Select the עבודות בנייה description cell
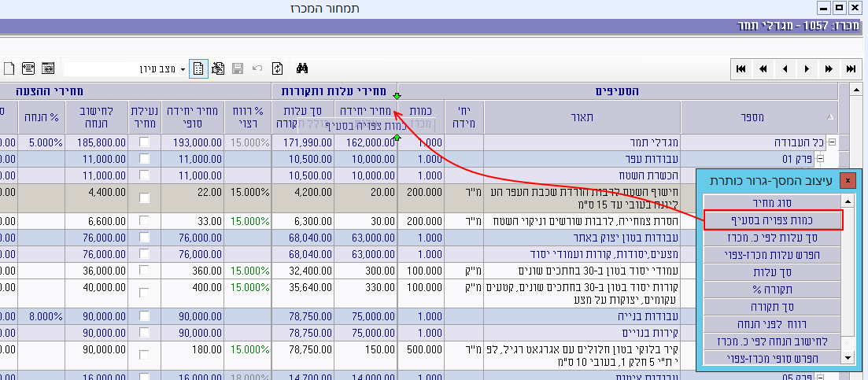The width and height of the screenshot is (868, 380). pos(582,316)
